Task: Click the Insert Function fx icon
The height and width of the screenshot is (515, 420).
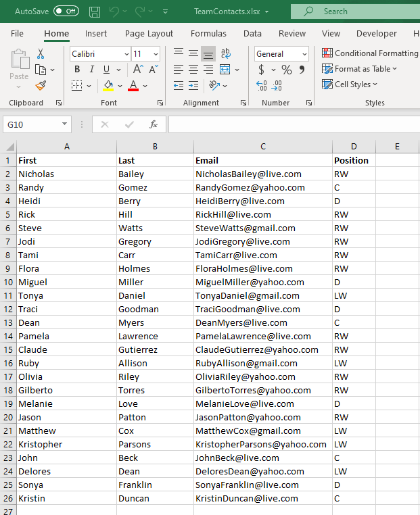Action: (154, 124)
